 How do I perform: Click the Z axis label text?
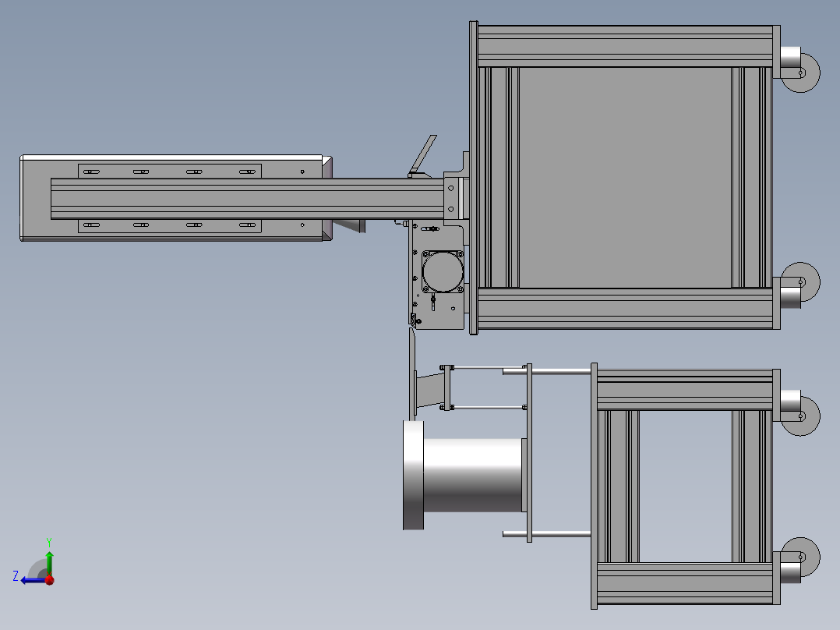pyautogui.click(x=16, y=576)
